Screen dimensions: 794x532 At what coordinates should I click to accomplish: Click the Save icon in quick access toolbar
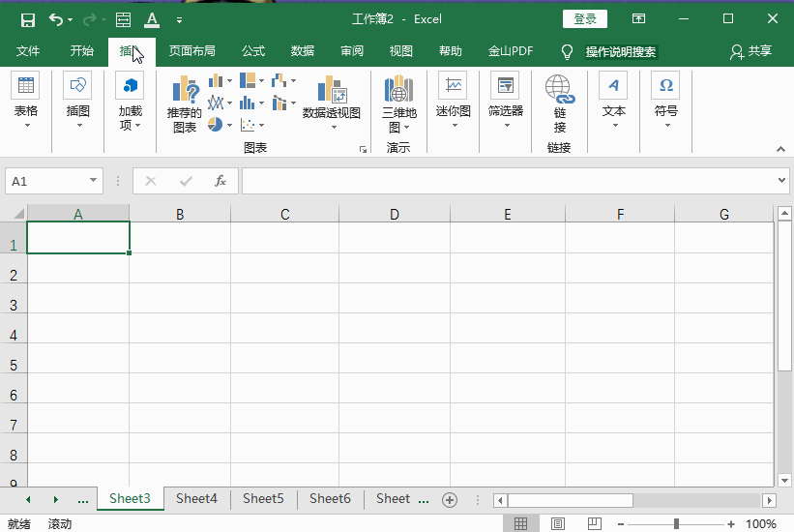click(27, 19)
